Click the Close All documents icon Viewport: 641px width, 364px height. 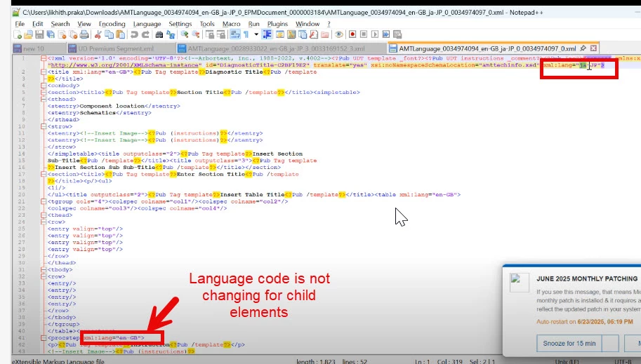[73, 34]
